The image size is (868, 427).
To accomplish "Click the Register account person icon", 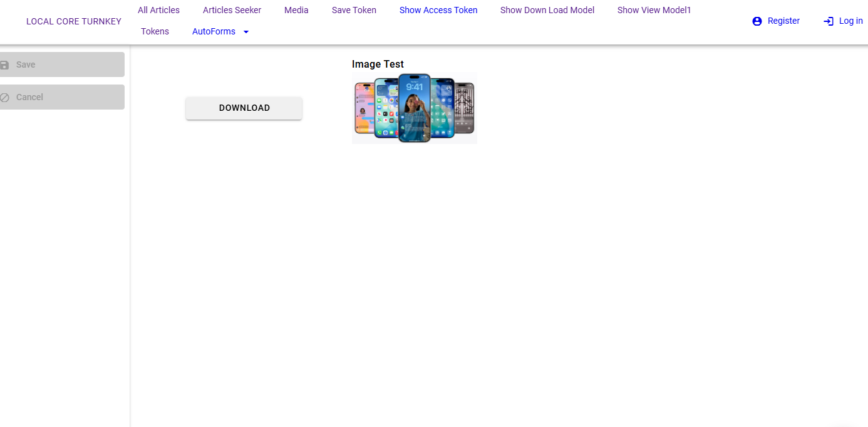I will (x=757, y=21).
